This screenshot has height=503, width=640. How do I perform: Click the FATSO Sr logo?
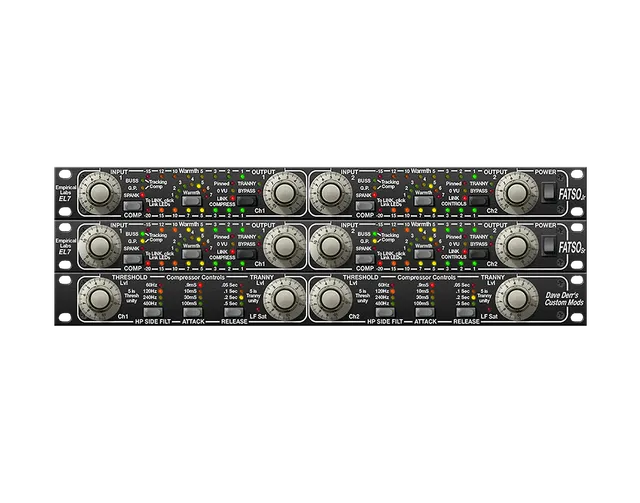[x=571, y=247]
